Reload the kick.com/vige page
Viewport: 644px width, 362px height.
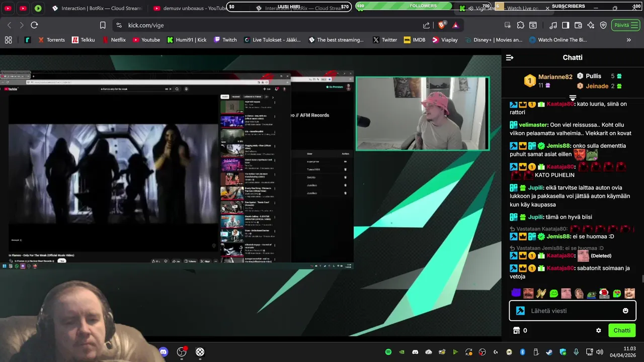pyautogui.click(x=34, y=25)
